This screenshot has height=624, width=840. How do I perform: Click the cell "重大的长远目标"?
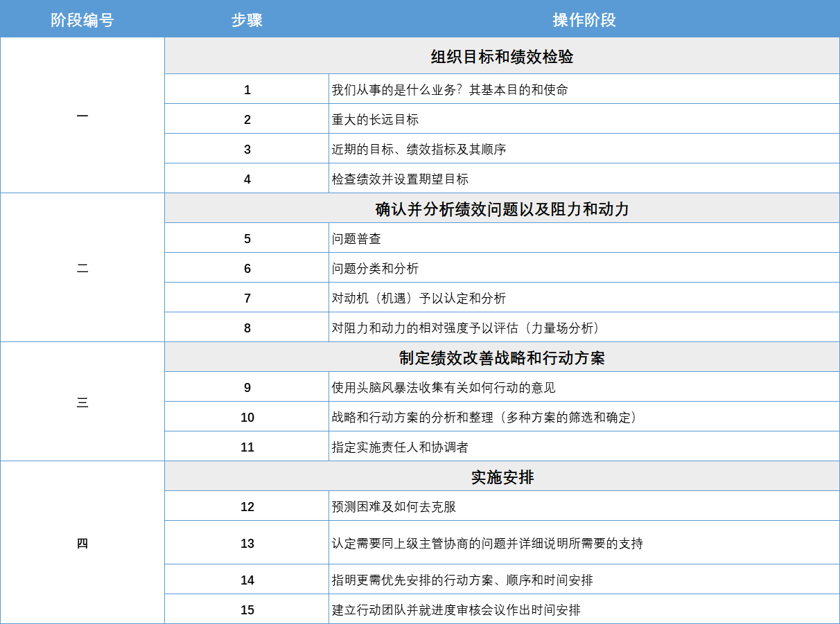375,119
